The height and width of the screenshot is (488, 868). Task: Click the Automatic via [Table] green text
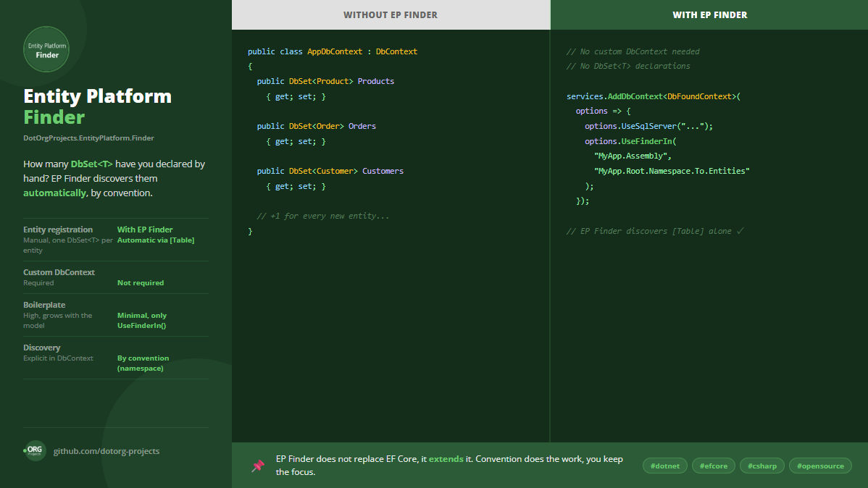click(x=156, y=240)
